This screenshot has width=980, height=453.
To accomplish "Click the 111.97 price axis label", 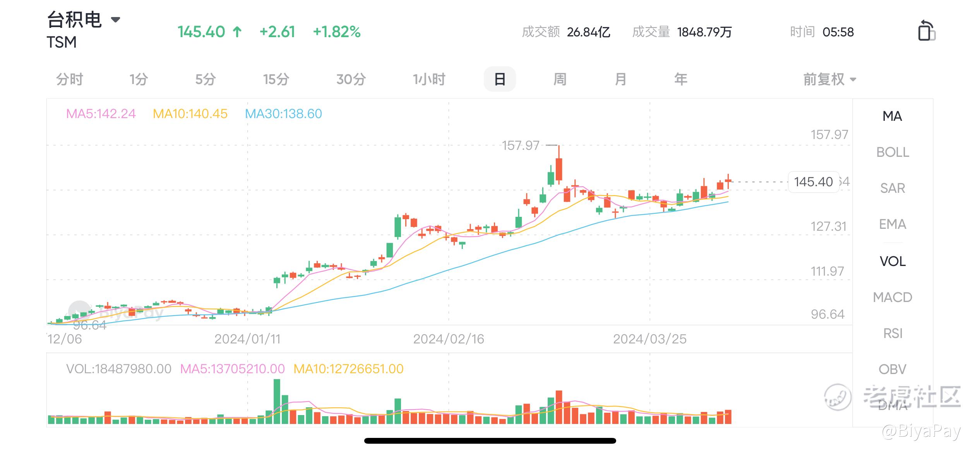I will (828, 271).
